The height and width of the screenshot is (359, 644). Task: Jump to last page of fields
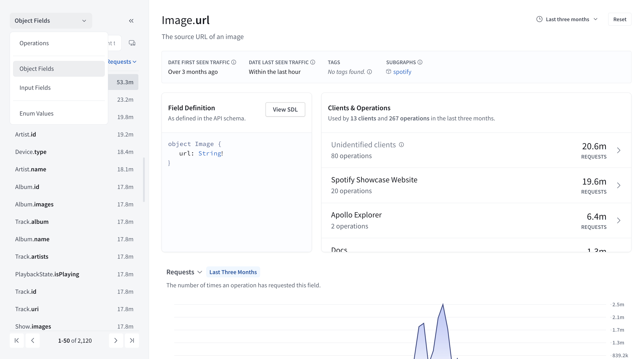pyautogui.click(x=132, y=340)
